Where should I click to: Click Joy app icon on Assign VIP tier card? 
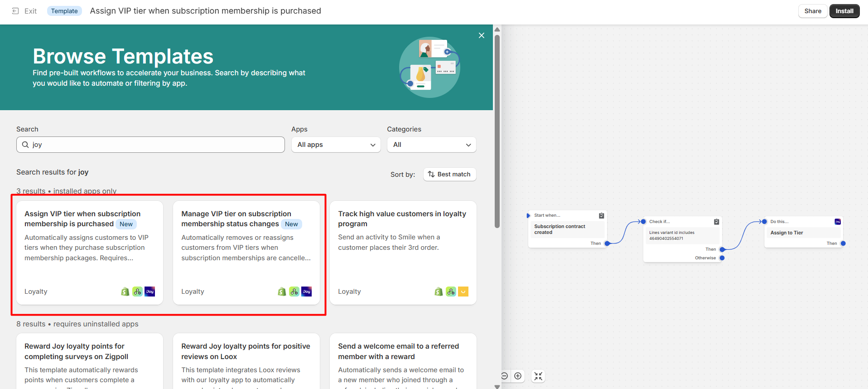coord(150,292)
